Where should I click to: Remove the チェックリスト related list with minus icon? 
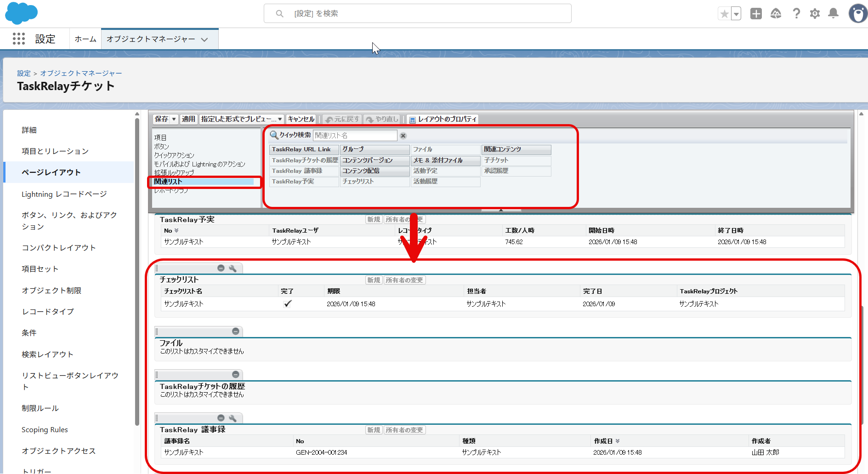(x=221, y=268)
